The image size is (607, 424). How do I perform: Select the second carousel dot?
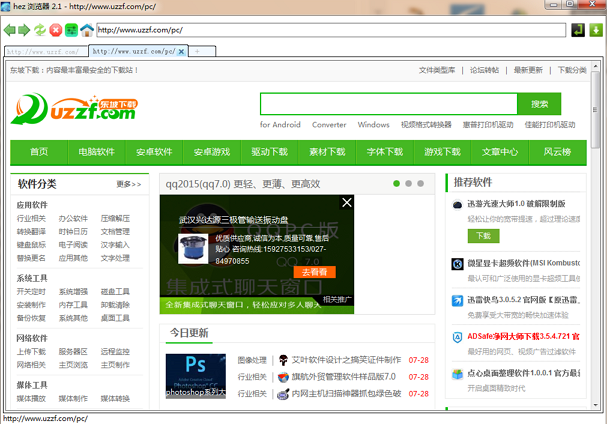408,184
